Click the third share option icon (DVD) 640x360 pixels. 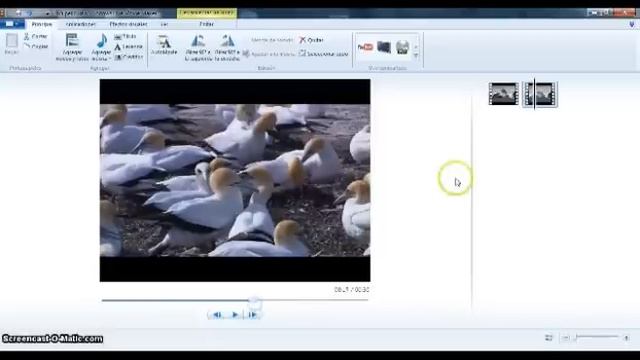[x=402, y=47]
